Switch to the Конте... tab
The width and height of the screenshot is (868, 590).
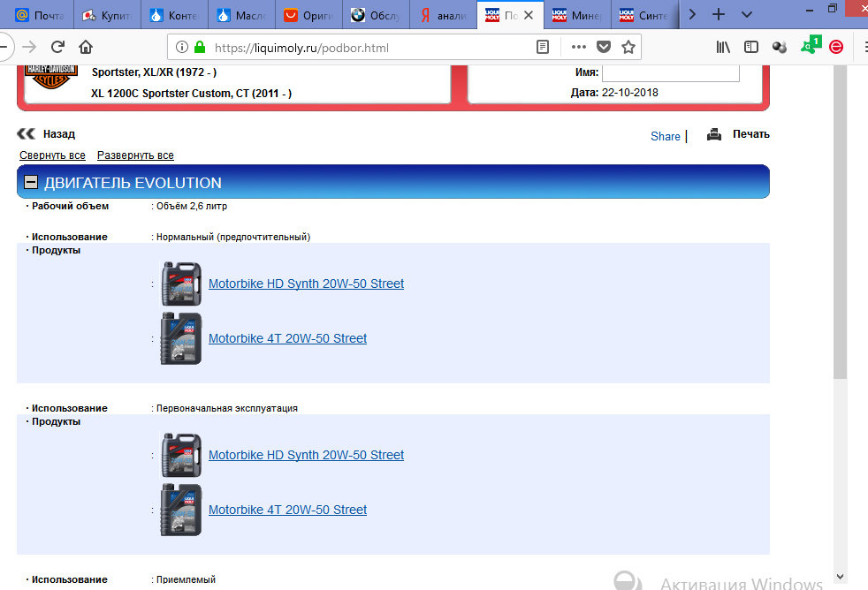(174, 16)
